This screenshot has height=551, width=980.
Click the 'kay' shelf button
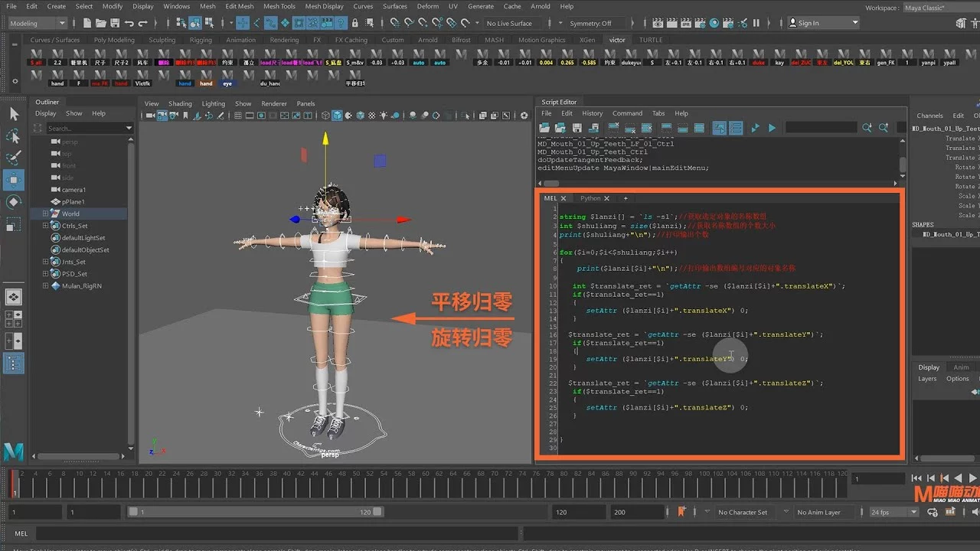pos(779,57)
